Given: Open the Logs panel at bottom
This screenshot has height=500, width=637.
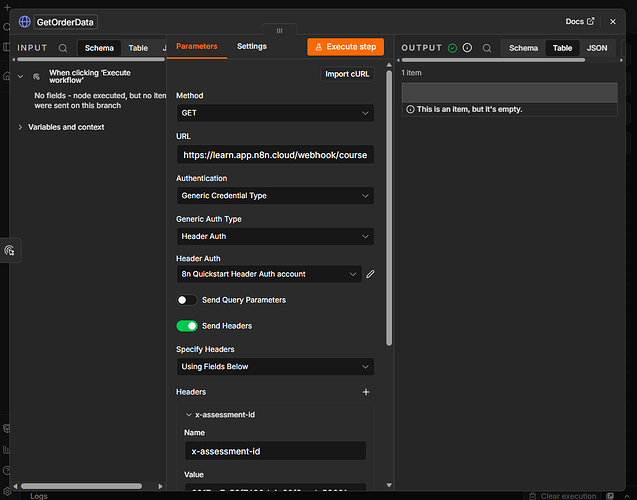Looking at the screenshot, I should (39, 496).
